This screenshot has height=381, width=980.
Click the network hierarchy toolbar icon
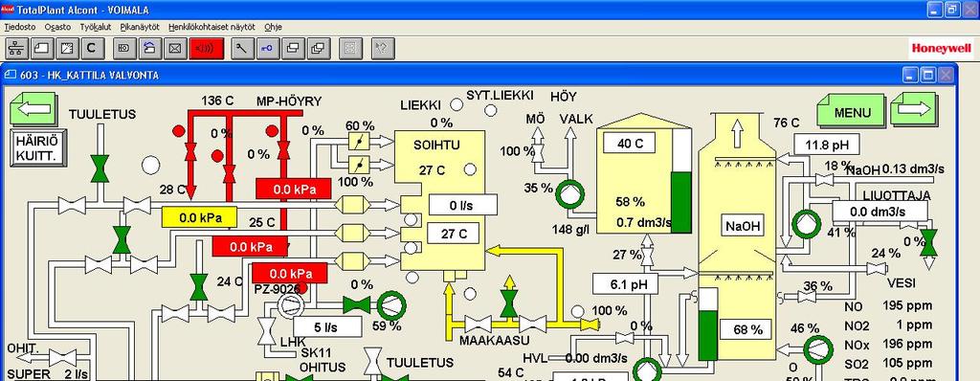17,48
